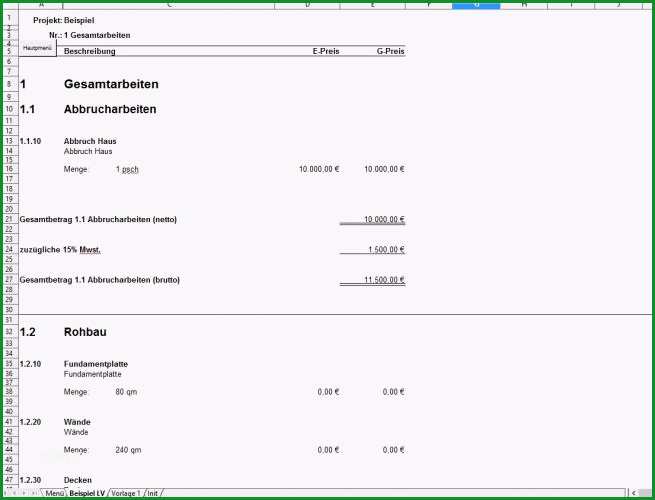Select row header 10
The image size is (655, 500).
click(9, 109)
